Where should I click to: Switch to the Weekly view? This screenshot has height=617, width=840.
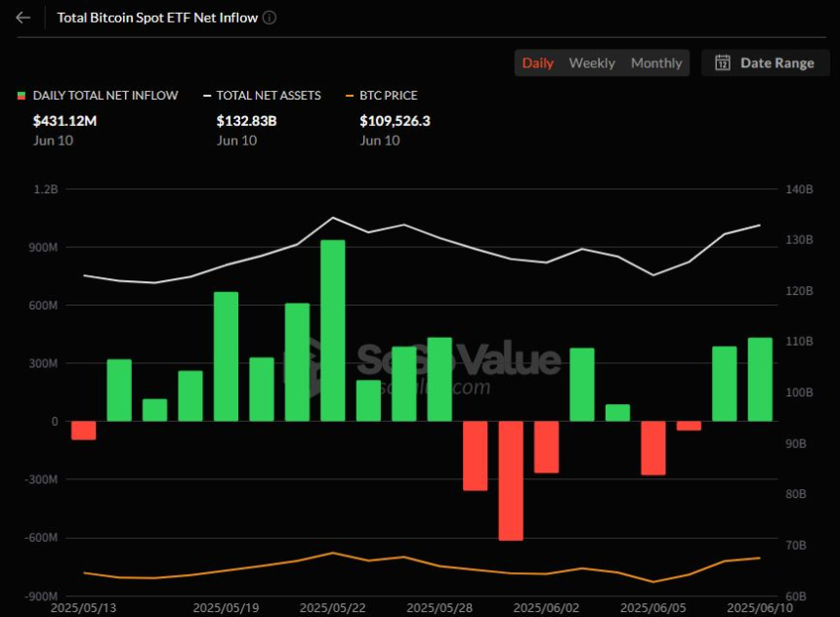[x=592, y=62]
